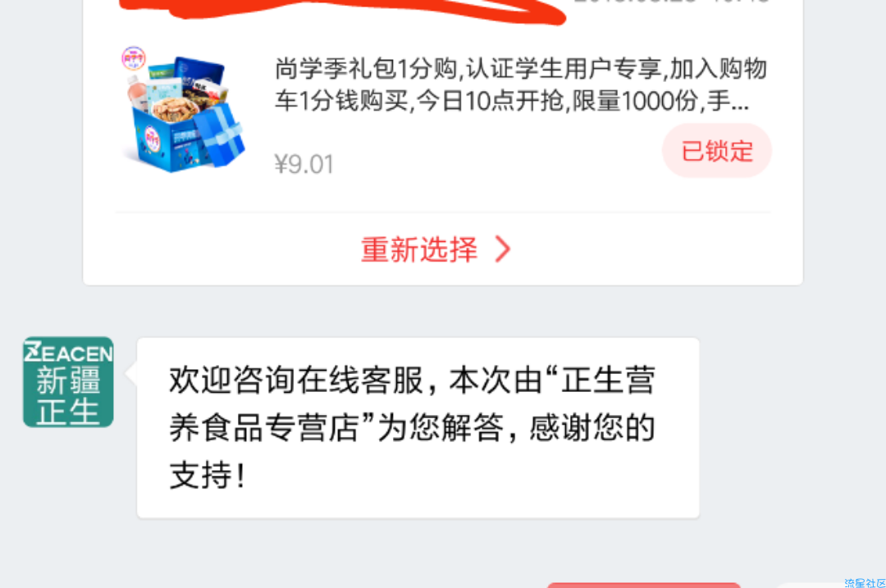This screenshot has width=886, height=588.
Task: Tap the partially hidden timestamp at top right
Action: coord(671,2)
